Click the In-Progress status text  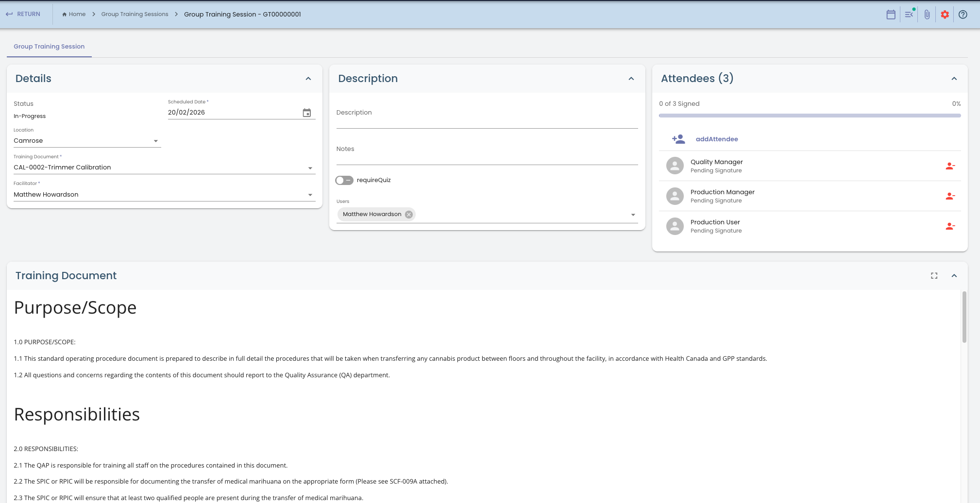pos(30,116)
